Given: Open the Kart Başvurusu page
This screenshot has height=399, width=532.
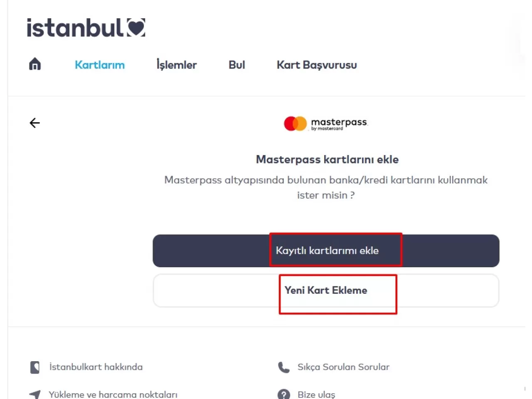Looking at the screenshot, I should tap(317, 65).
